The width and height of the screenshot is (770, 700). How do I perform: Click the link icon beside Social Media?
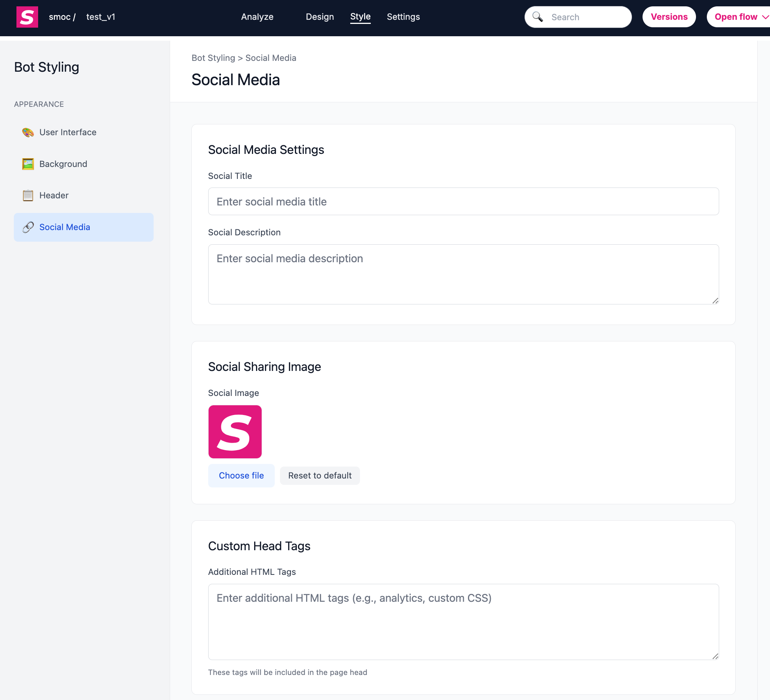28,227
